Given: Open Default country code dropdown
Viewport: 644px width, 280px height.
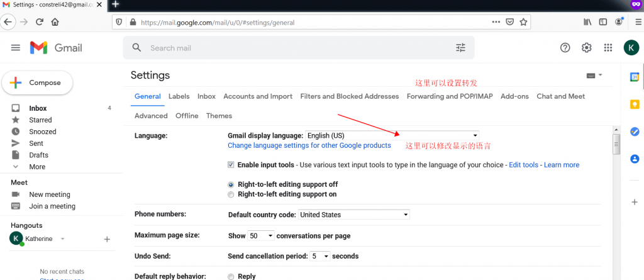Looking at the screenshot, I should tap(354, 215).
